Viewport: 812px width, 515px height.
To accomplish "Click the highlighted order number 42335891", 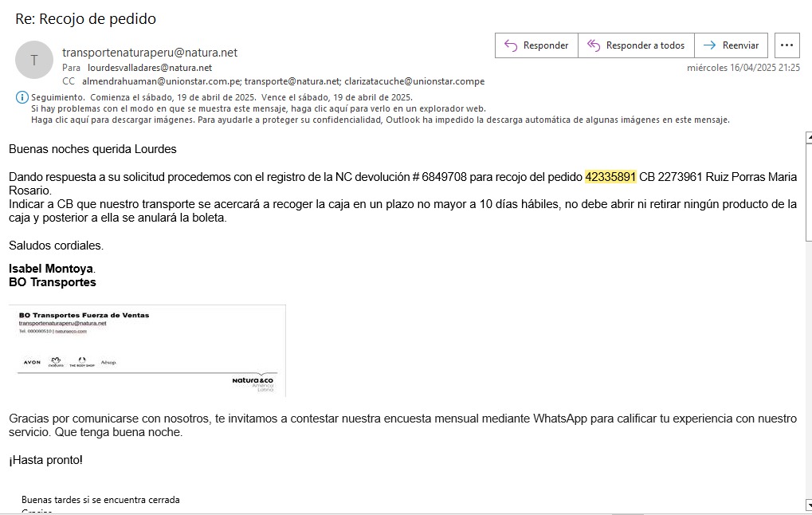I will [610, 177].
